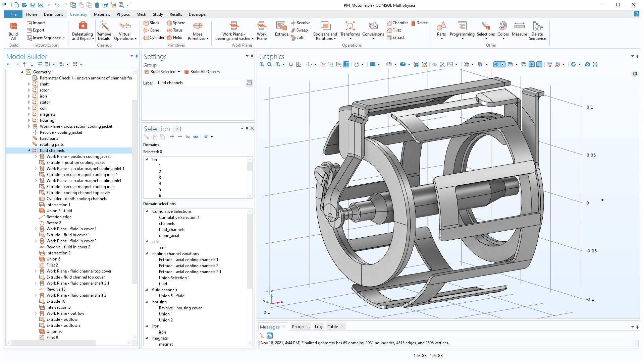Click the Revolve tool in ribbon
The image size is (644, 361).
[301, 23]
